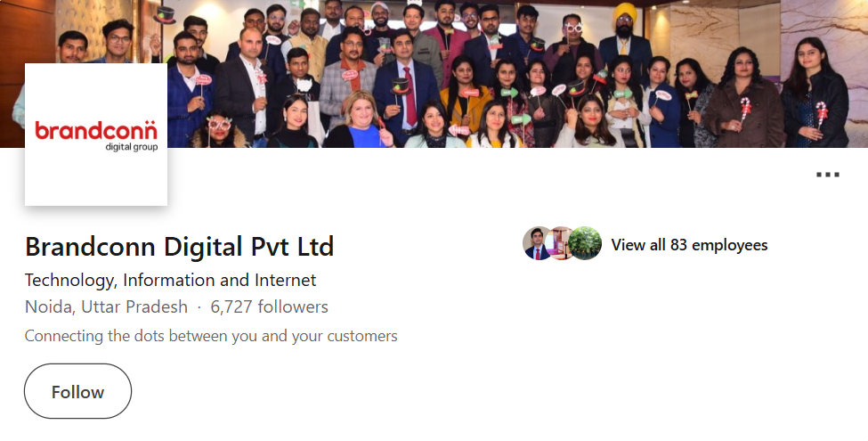
Task: Click the 'Connecting the dots' tagline
Action: [x=211, y=336]
